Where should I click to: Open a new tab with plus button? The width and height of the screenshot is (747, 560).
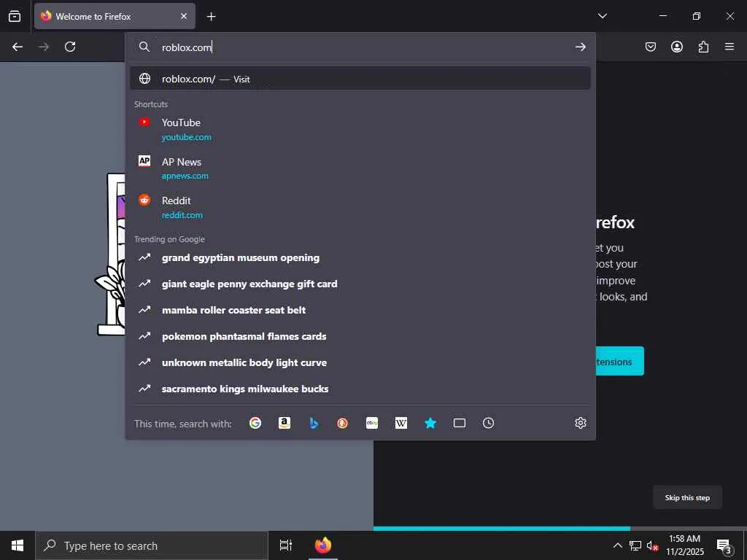click(211, 17)
